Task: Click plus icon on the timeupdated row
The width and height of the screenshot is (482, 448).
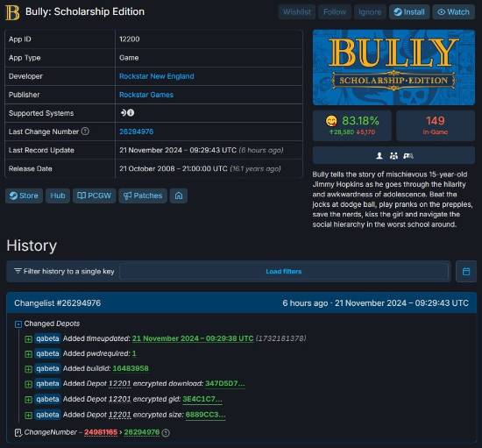Action: click(x=28, y=339)
